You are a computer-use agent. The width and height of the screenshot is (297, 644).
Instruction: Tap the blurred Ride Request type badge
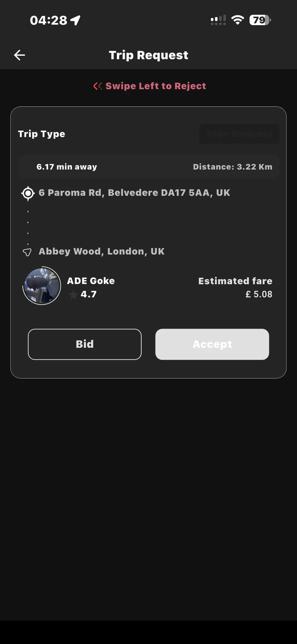coord(239,134)
